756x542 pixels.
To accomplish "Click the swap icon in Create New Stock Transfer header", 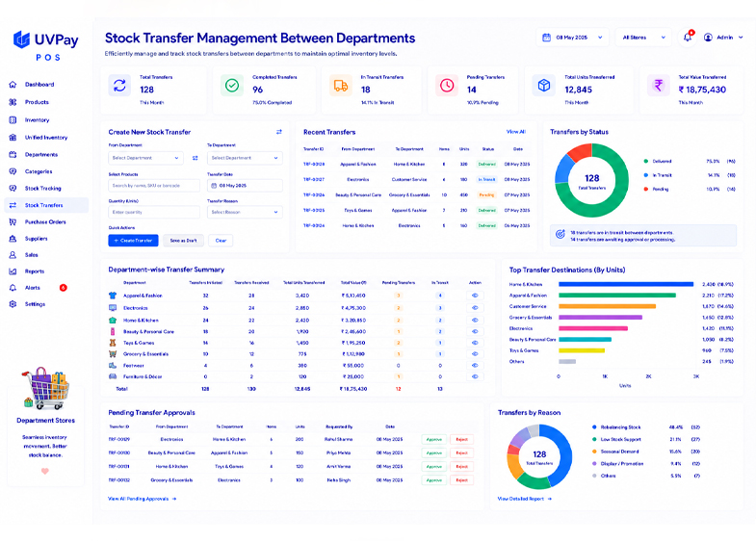I will coord(279,132).
